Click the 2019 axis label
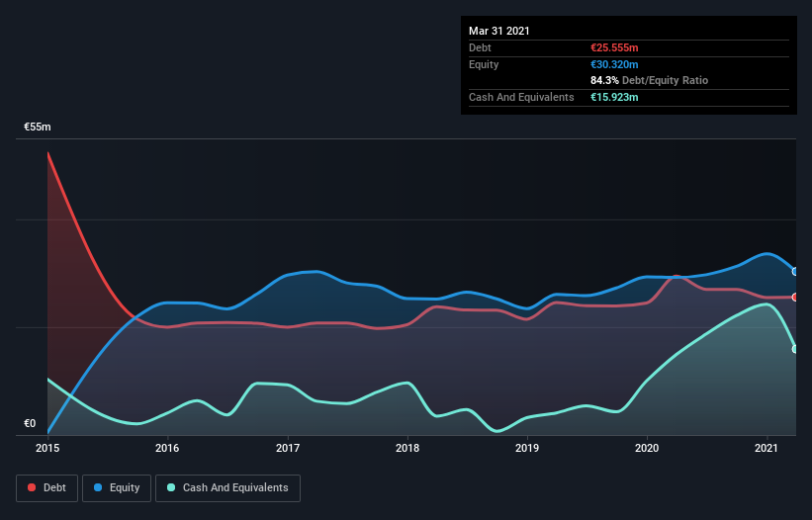Image resolution: width=812 pixels, height=520 pixels. [x=527, y=448]
